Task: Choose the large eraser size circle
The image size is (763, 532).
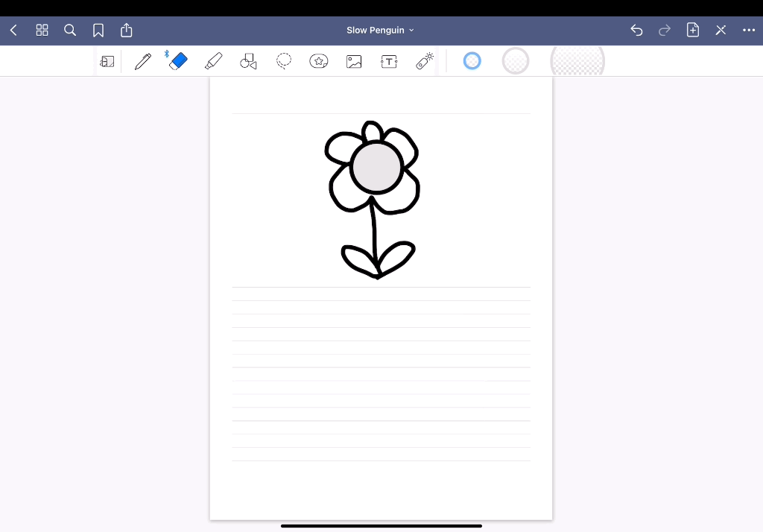Action: coord(577,62)
